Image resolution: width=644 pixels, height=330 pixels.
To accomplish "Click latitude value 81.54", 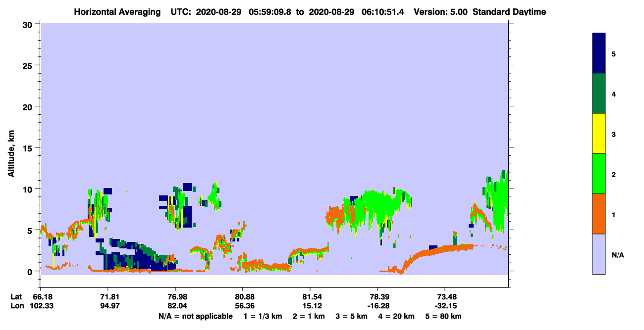I will pos(310,297).
